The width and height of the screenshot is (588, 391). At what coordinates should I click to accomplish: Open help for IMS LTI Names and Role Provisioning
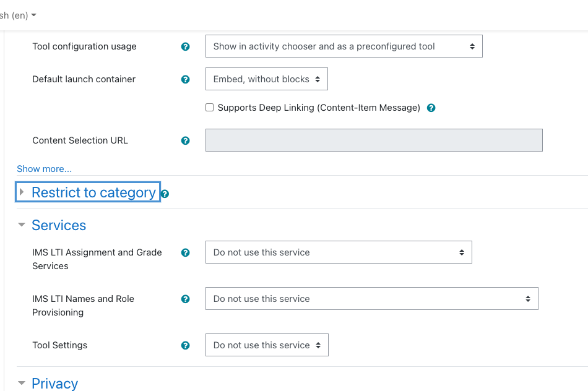tap(185, 299)
